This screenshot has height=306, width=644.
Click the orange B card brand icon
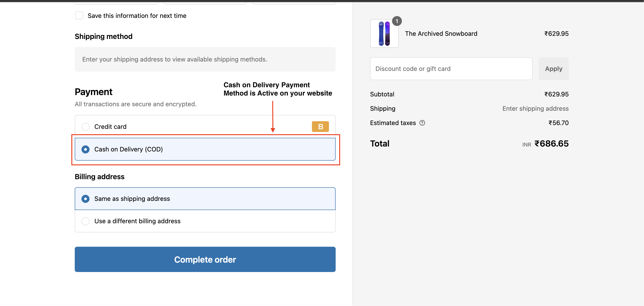pyautogui.click(x=320, y=127)
